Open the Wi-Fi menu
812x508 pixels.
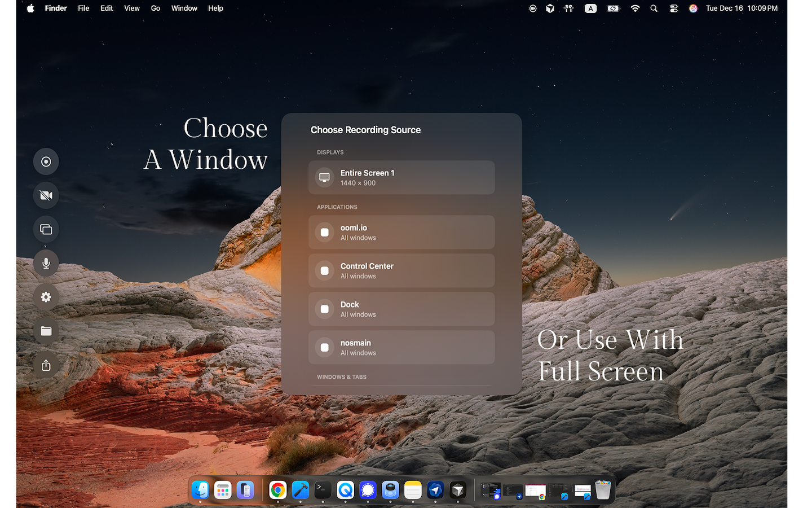click(636, 8)
